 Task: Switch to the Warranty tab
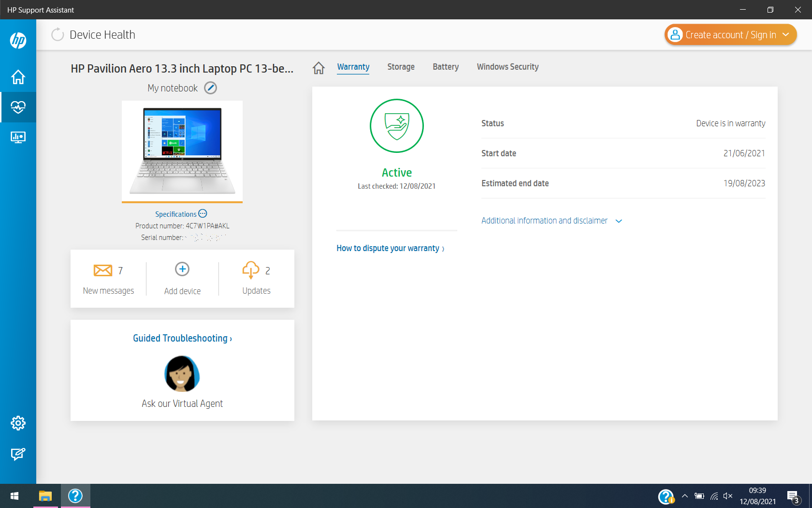tap(353, 67)
